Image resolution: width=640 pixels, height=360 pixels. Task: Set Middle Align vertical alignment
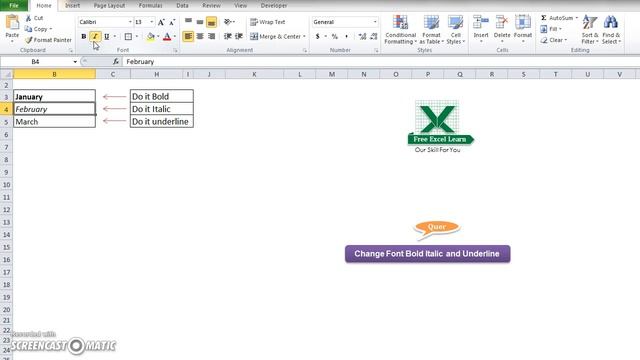200,22
